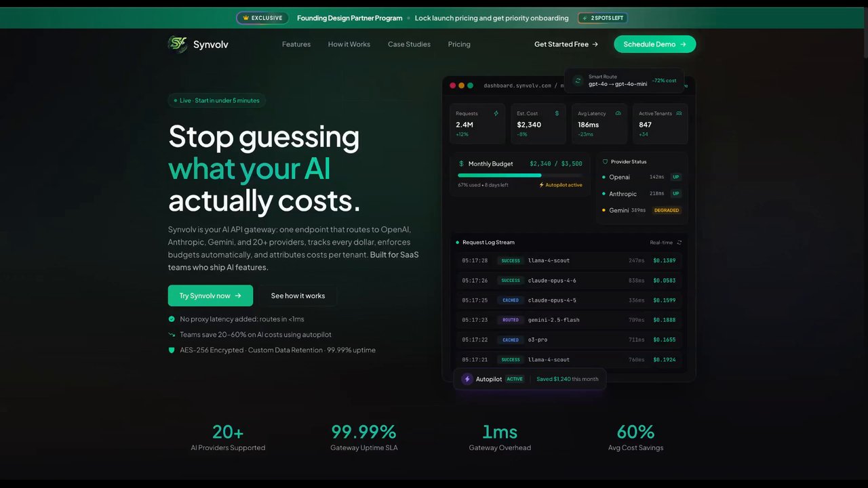Viewport: 868px width, 488px height.
Task: Click the Schedule Demo button
Action: (655, 44)
